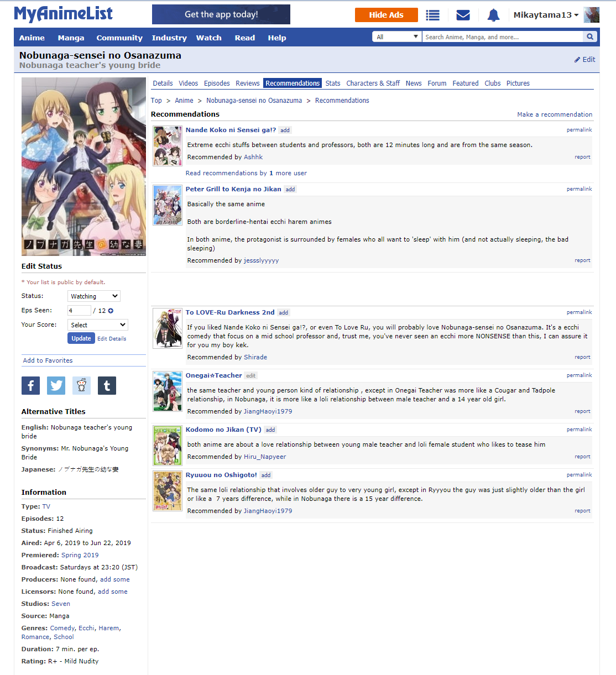Image resolution: width=616 pixels, height=675 pixels.
Task: Click the search magnifier button
Action: coord(590,36)
